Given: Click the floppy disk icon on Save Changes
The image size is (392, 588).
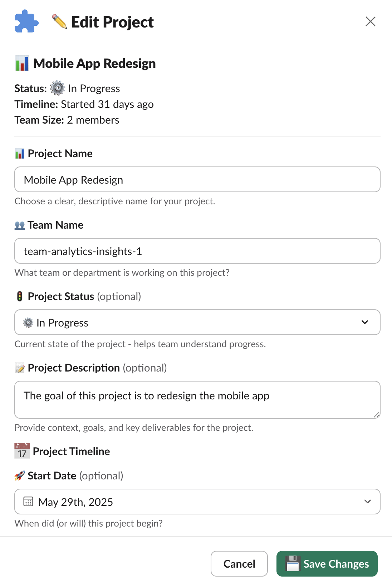Looking at the screenshot, I should (293, 564).
